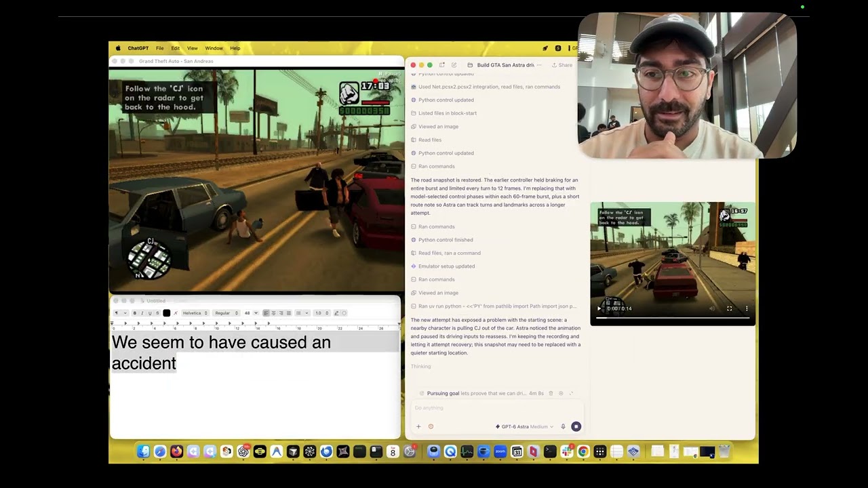Justify text in the editor

288,313
